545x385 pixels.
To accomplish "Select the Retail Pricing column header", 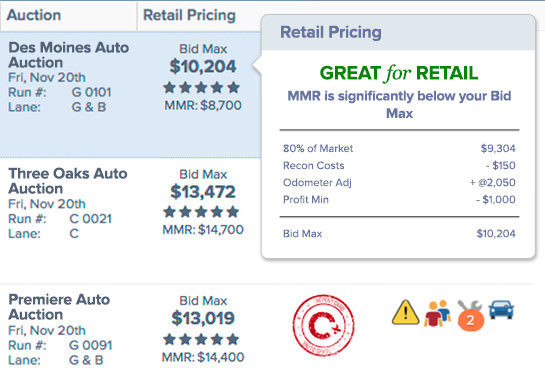I will (189, 15).
